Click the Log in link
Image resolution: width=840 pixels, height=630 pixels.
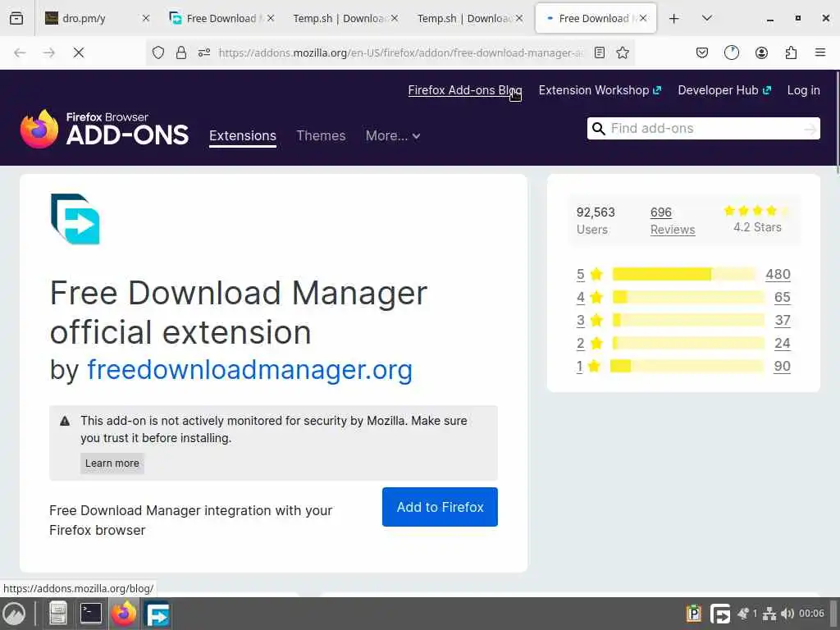pyautogui.click(x=803, y=90)
